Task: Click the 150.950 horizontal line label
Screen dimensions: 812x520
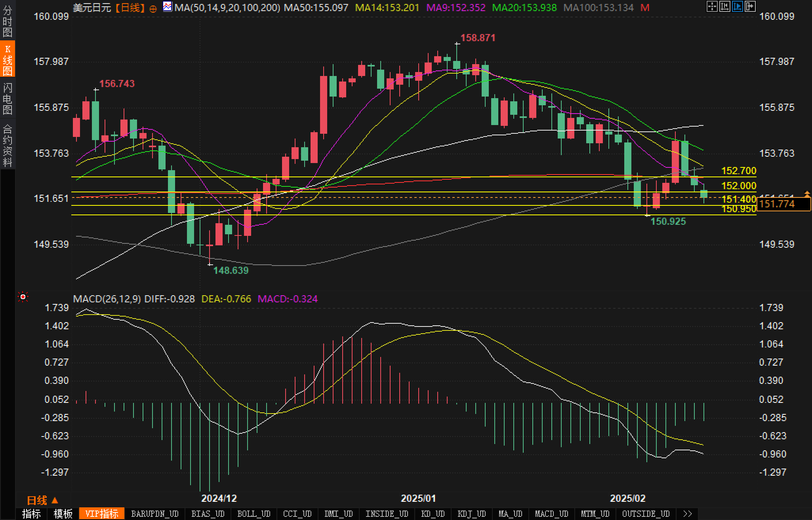Action: point(739,209)
